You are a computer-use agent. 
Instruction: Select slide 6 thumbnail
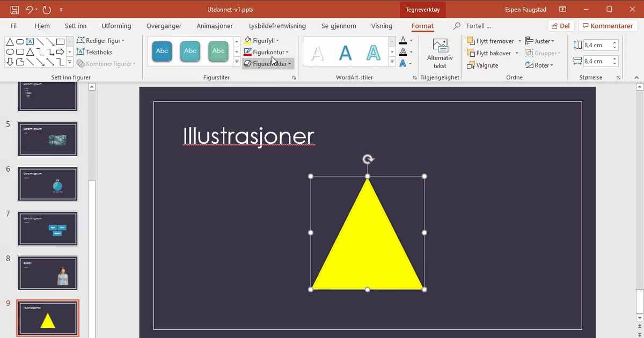pyautogui.click(x=48, y=183)
